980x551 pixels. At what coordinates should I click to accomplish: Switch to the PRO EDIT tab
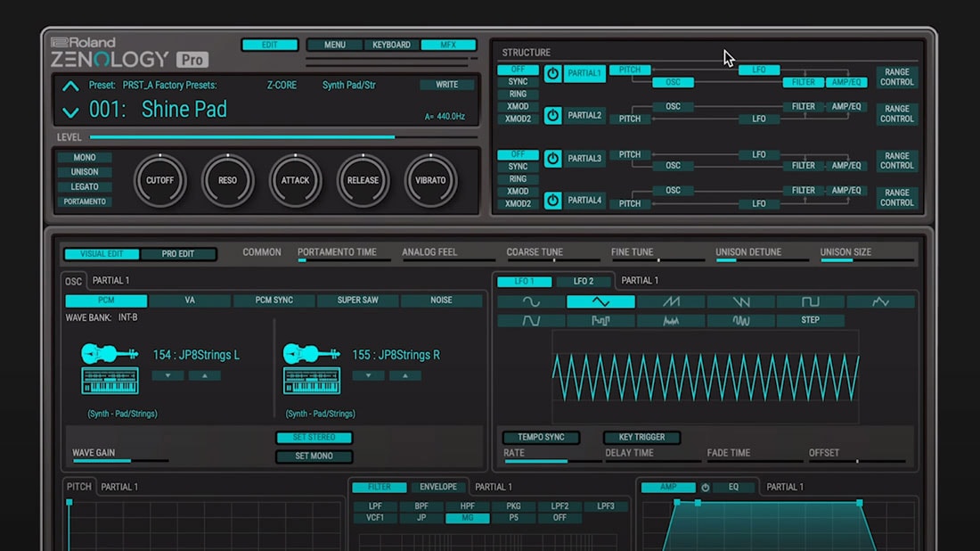178,254
